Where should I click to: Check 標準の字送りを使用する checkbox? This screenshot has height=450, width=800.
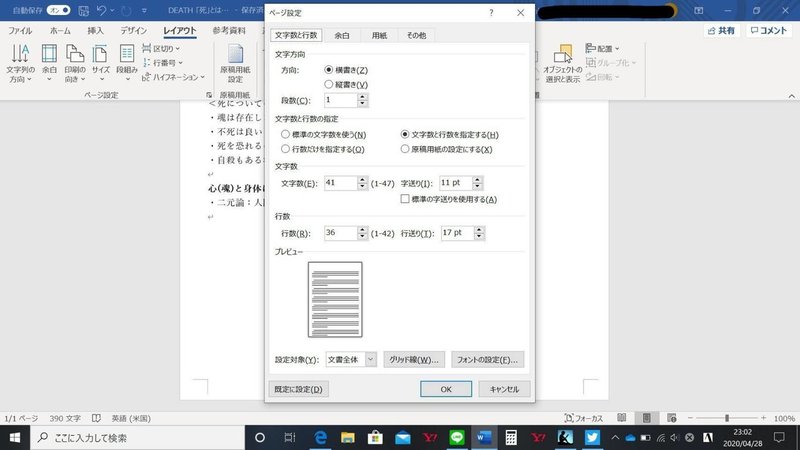click(405, 199)
